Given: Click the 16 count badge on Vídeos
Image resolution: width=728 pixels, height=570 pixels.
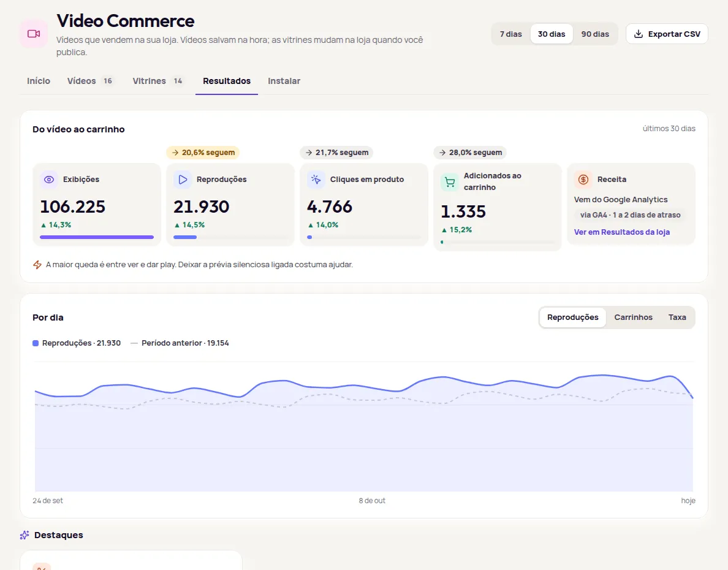Looking at the screenshot, I should point(108,81).
